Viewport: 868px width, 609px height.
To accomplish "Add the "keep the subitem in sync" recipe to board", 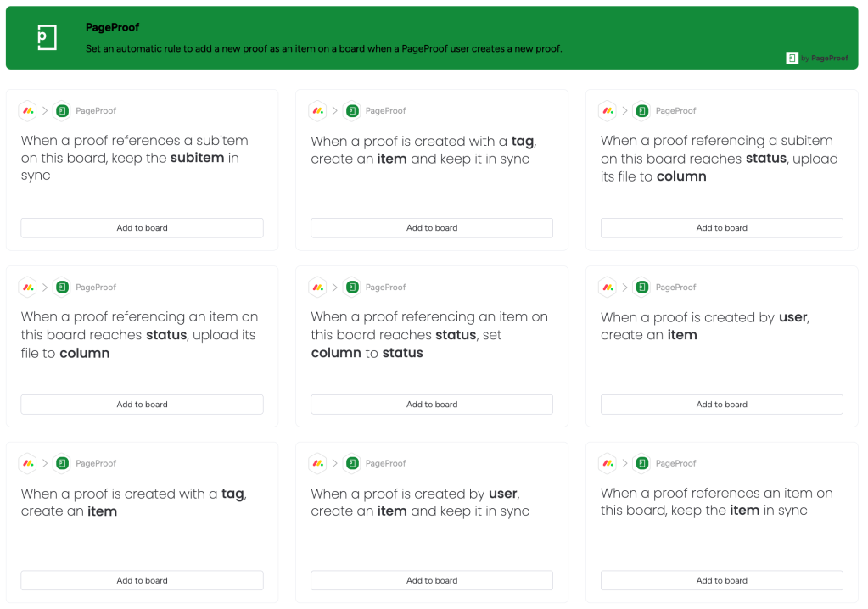I will [142, 228].
